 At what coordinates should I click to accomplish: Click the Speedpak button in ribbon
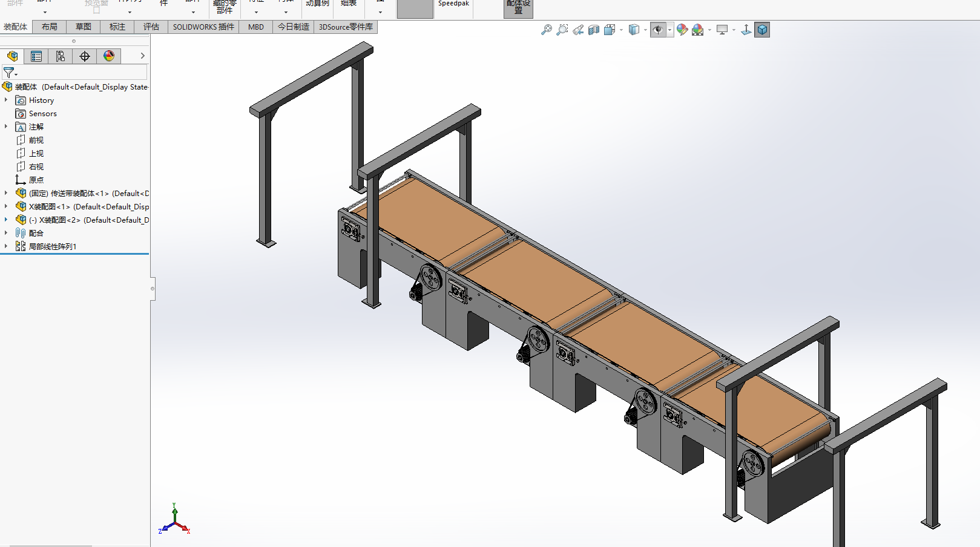tap(453, 5)
